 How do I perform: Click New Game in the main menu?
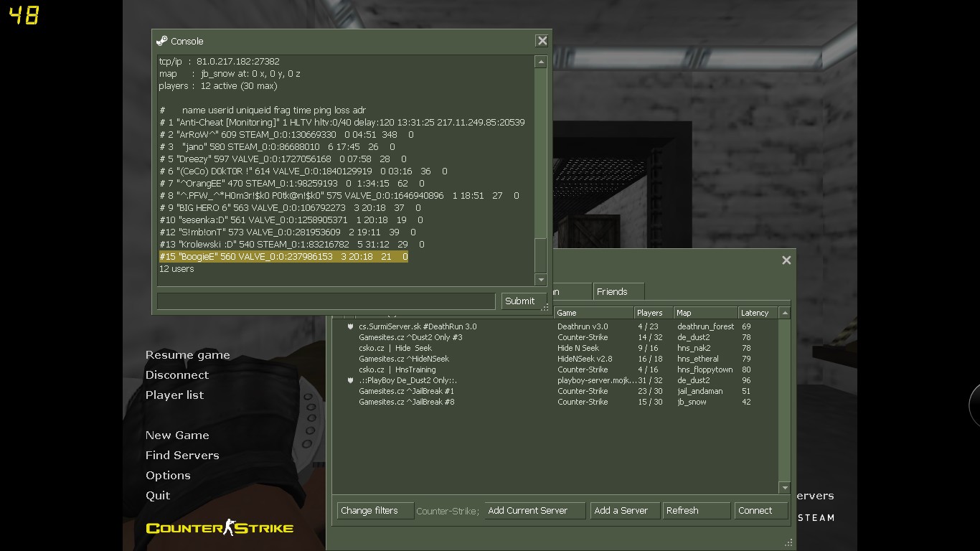[177, 435]
